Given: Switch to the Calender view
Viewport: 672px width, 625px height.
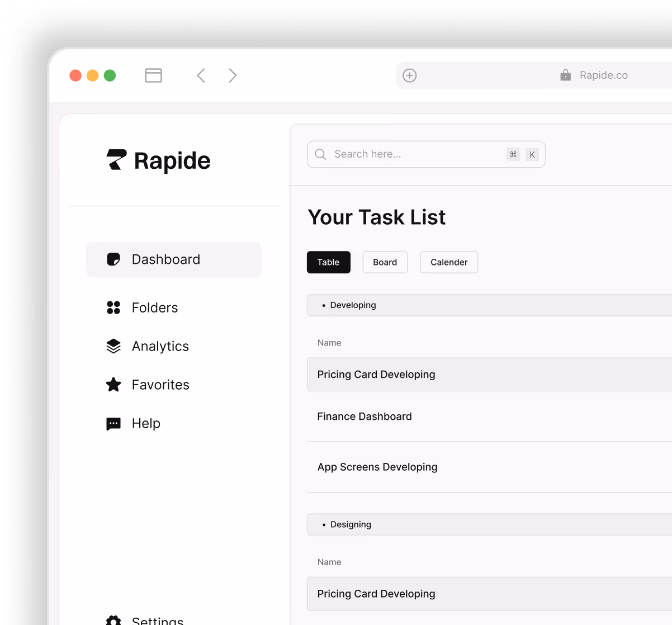Looking at the screenshot, I should (448, 262).
